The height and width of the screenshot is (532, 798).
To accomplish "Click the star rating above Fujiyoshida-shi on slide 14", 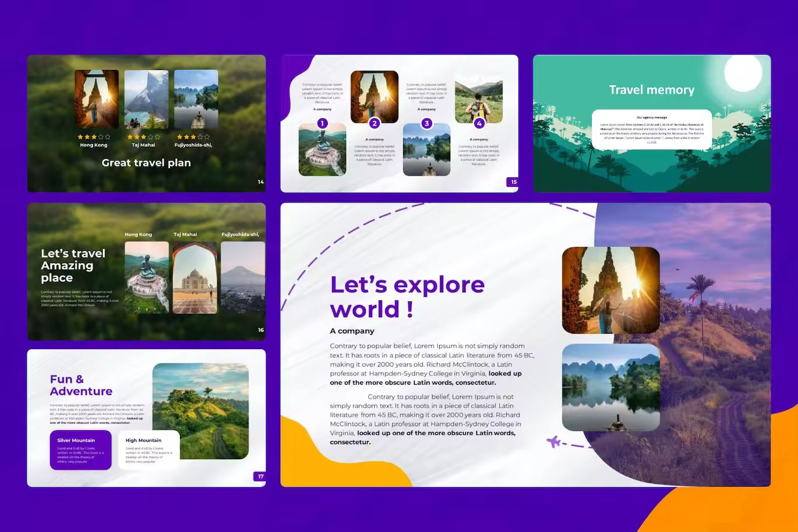I will point(193,137).
